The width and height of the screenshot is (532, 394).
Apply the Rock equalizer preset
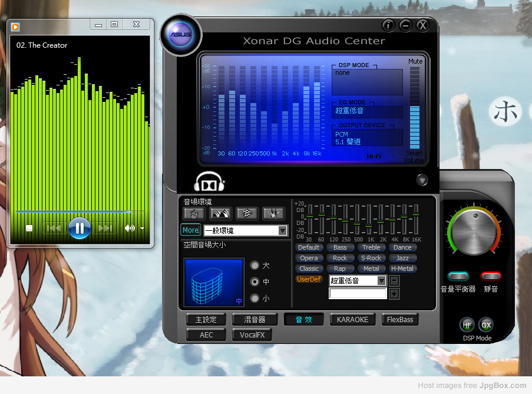(340, 258)
